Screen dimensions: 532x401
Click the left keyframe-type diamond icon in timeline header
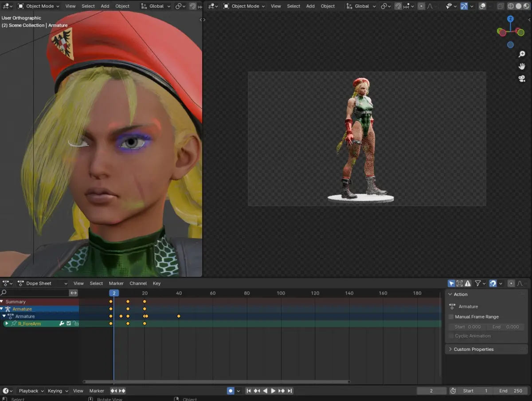click(x=113, y=391)
